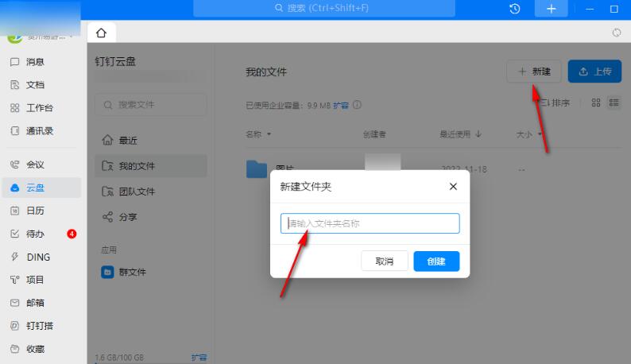The height and width of the screenshot is (364, 631).
Task: Open 日历 calendar in sidebar
Action: tap(35, 211)
